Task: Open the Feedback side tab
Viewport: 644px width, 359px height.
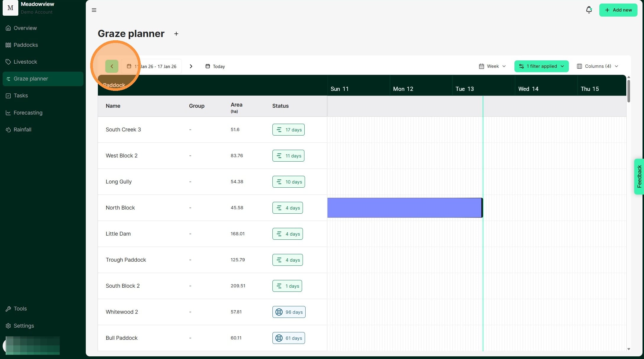Action: [639, 176]
